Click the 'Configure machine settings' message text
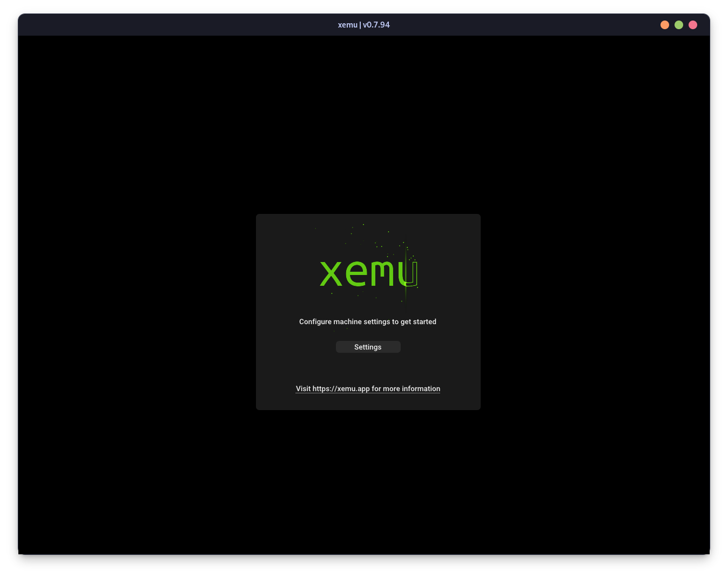This screenshot has width=728, height=577. point(368,321)
